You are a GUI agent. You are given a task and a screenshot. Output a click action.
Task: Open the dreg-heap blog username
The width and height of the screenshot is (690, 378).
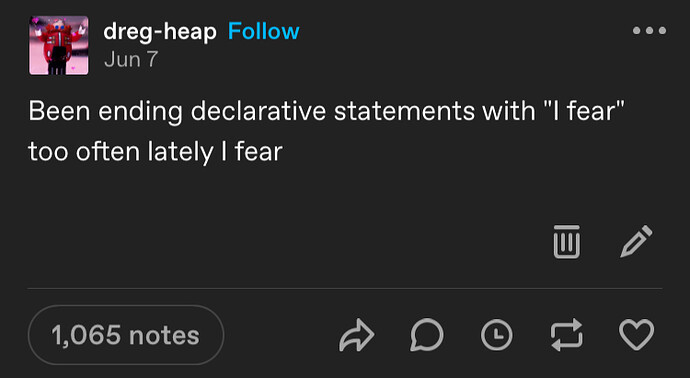pos(160,32)
